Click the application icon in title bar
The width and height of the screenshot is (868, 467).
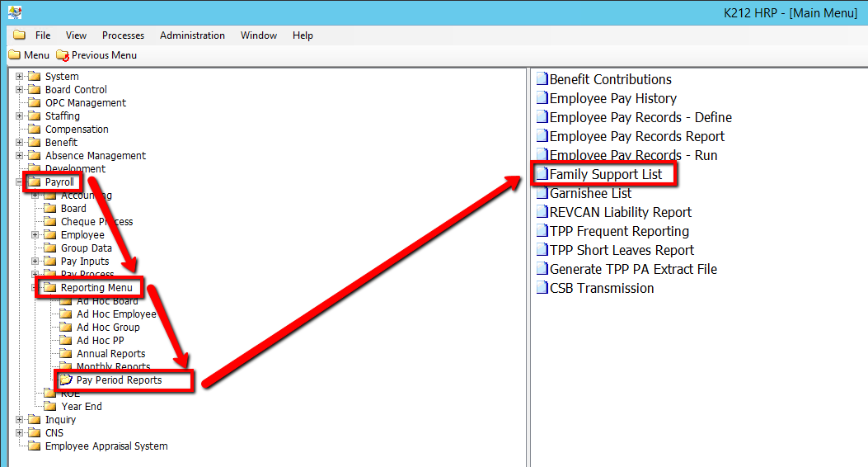point(14,12)
